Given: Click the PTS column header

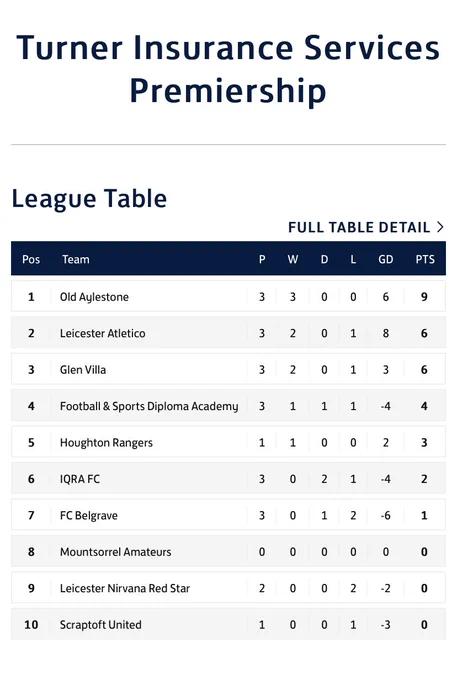Looking at the screenshot, I should tap(425, 259).
